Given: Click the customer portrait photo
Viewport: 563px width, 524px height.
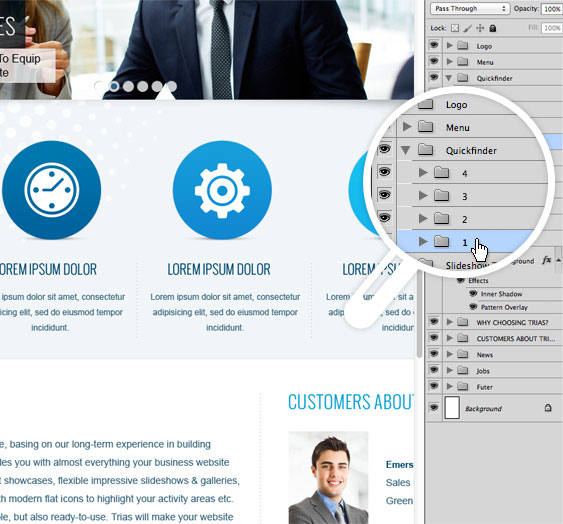Looking at the screenshot, I should [x=328, y=477].
